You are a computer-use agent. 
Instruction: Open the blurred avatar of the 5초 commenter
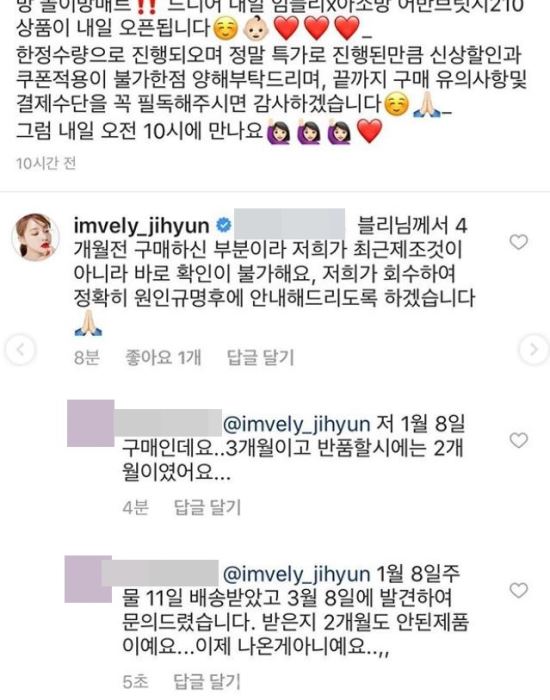pyautogui.click(x=88, y=579)
